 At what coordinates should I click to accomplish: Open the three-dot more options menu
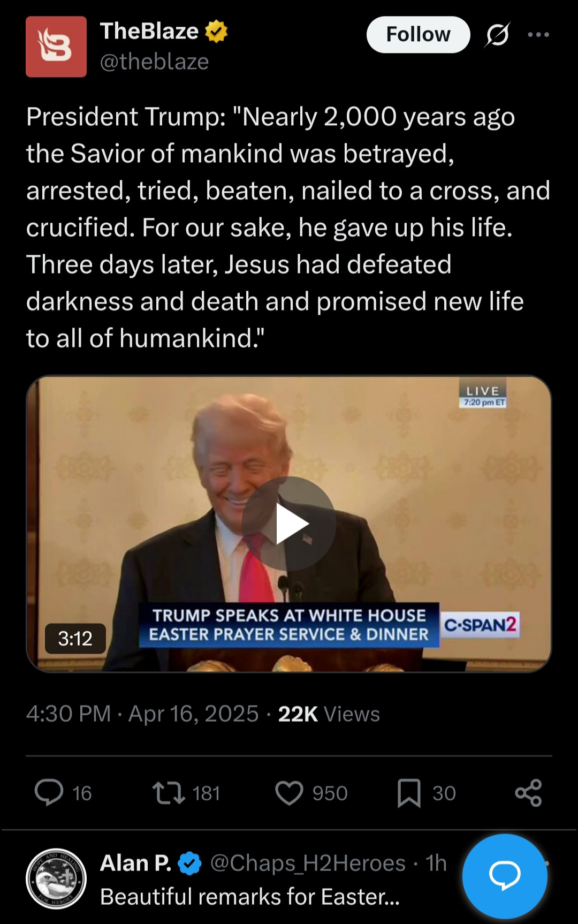click(538, 35)
